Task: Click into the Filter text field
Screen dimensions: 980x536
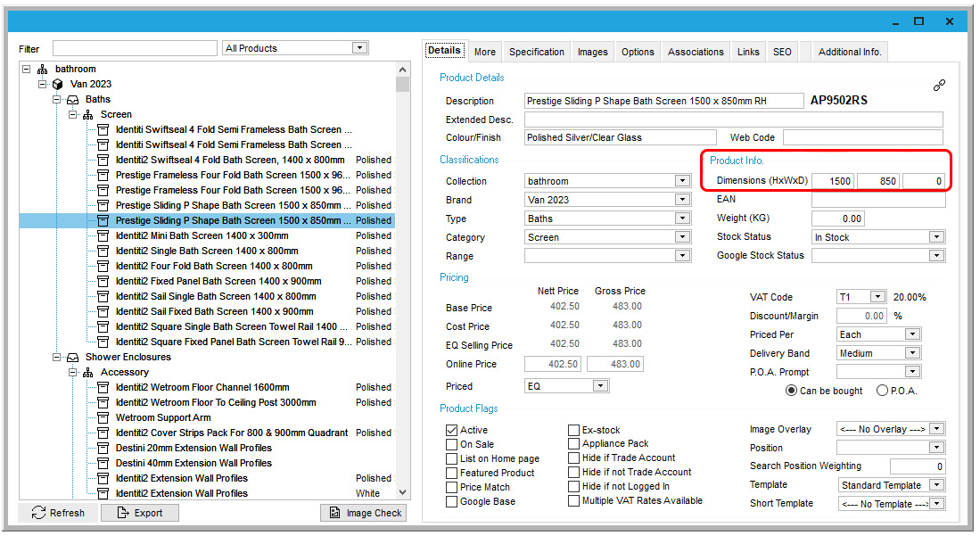Action: tap(135, 49)
